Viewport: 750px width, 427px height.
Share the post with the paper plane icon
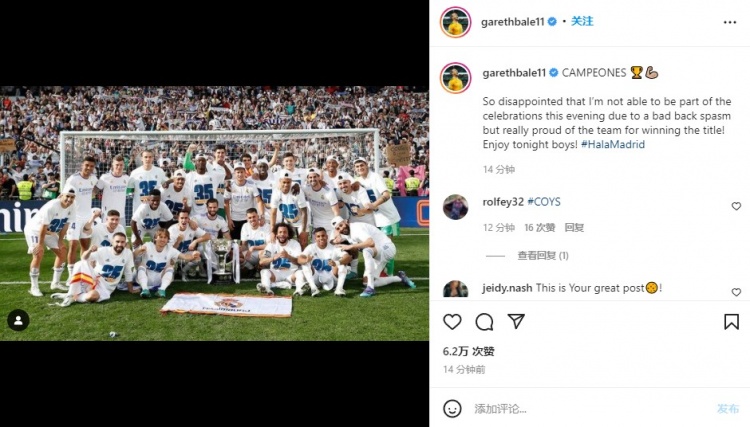516,321
